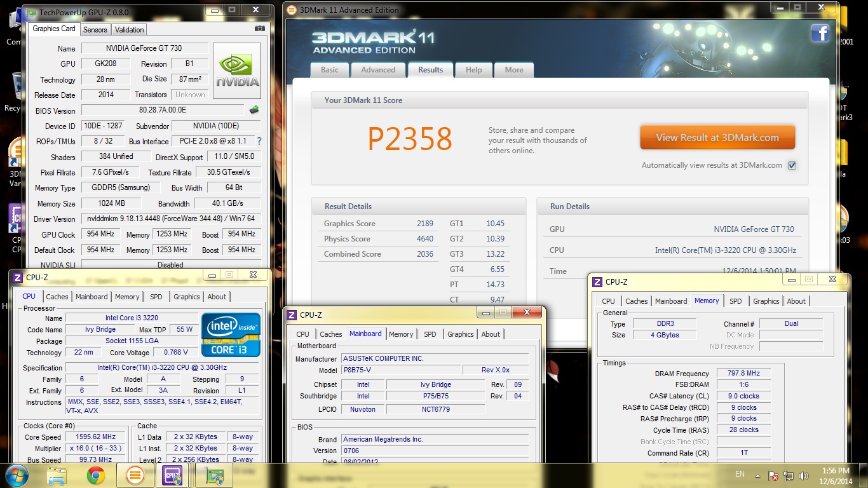The height and width of the screenshot is (488, 868).
Task: Switch to the Validation tab in GPU-Z
Action: (130, 29)
